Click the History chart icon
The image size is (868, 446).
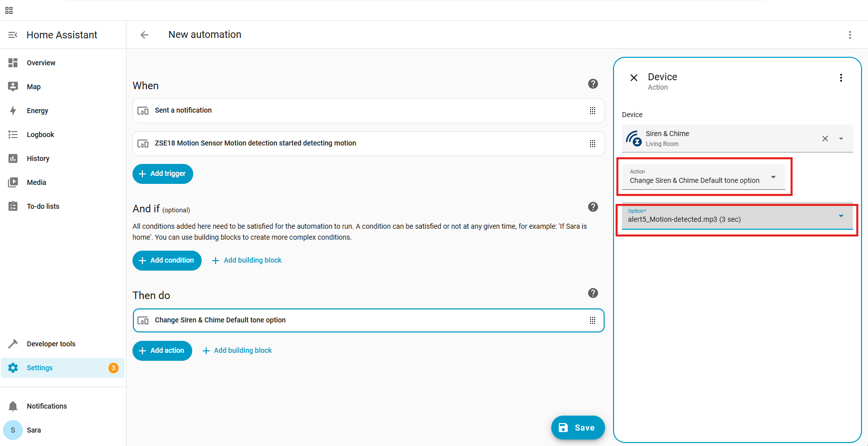pos(13,158)
